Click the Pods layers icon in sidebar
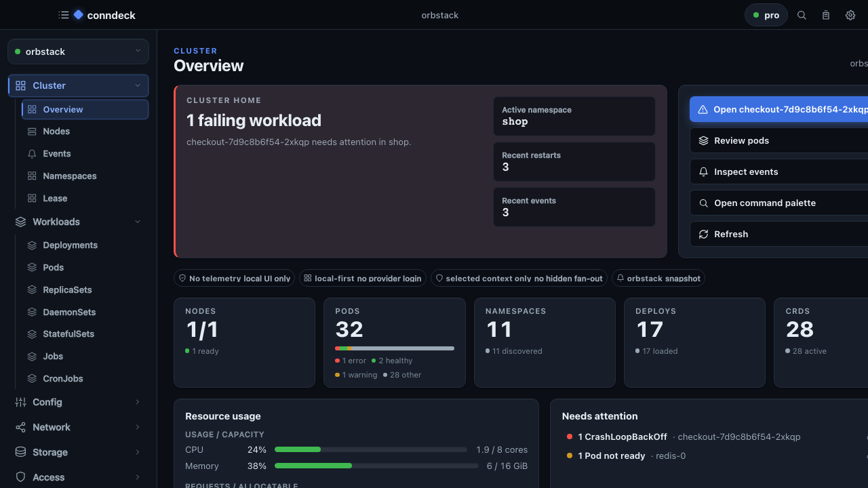 [x=32, y=268]
